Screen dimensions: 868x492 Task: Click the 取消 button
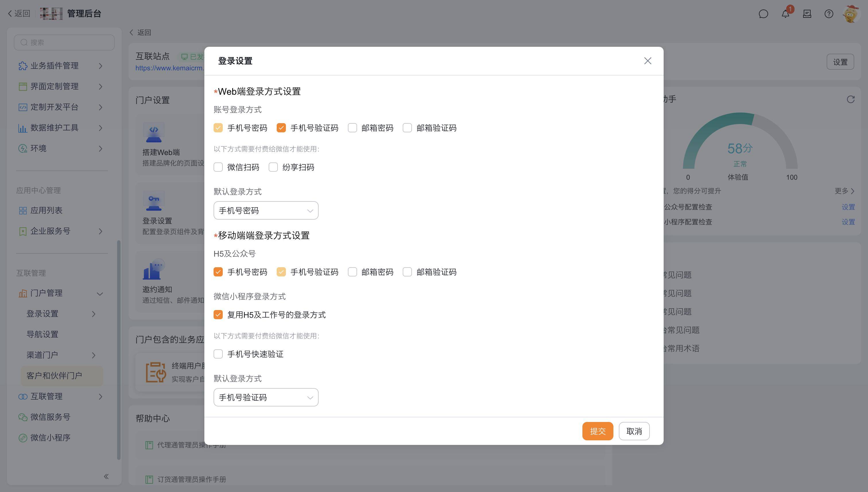click(634, 431)
